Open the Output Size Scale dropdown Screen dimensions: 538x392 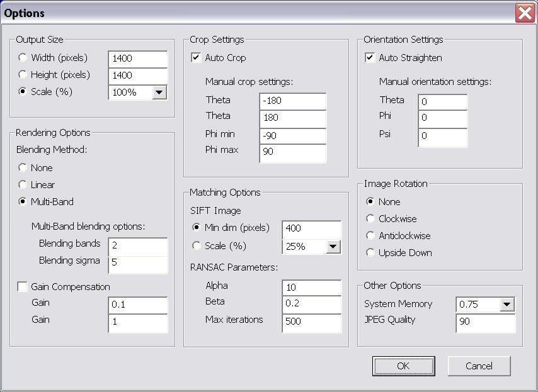(159, 92)
